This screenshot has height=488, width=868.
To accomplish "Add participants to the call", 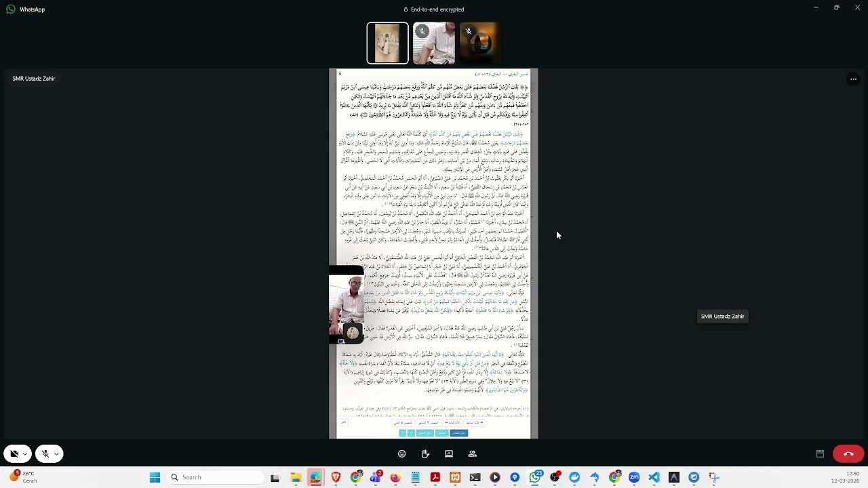I will (x=473, y=453).
